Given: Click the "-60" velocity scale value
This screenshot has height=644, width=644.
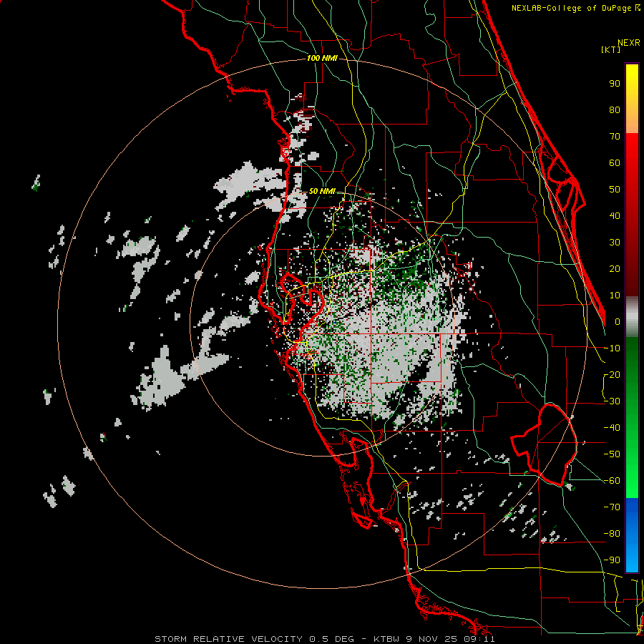Looking at the screenshot, I should point(612,481).
